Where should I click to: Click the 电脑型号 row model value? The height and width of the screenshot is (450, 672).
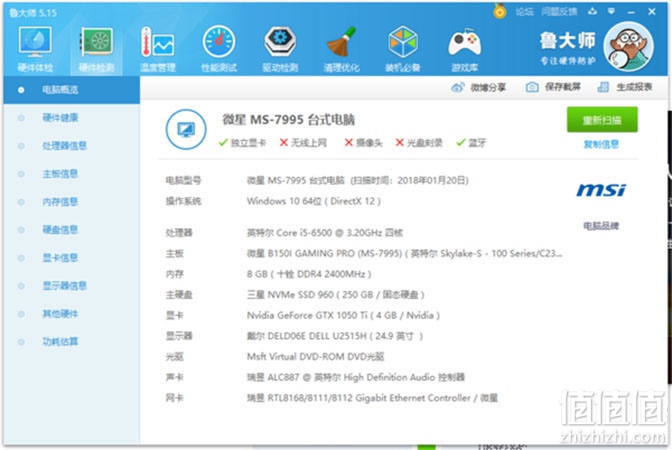357,180
